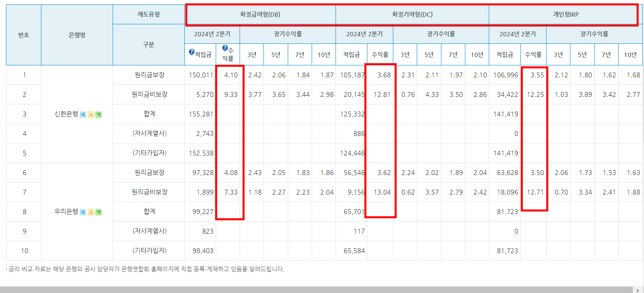
Task: Select the 개인형IRP column header
Action: (566, 14)
